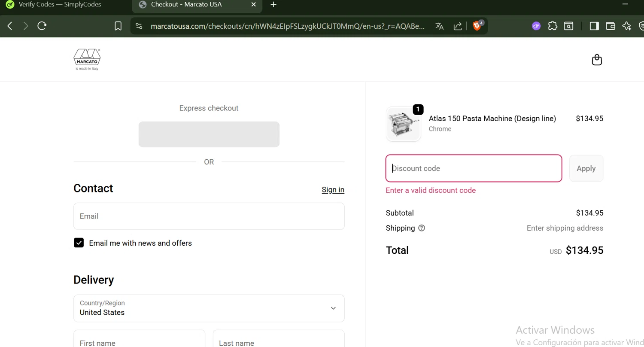Click the Enter a valid discount code error
This screenshot has width=644, height=347.
click(x=431, y=190)
